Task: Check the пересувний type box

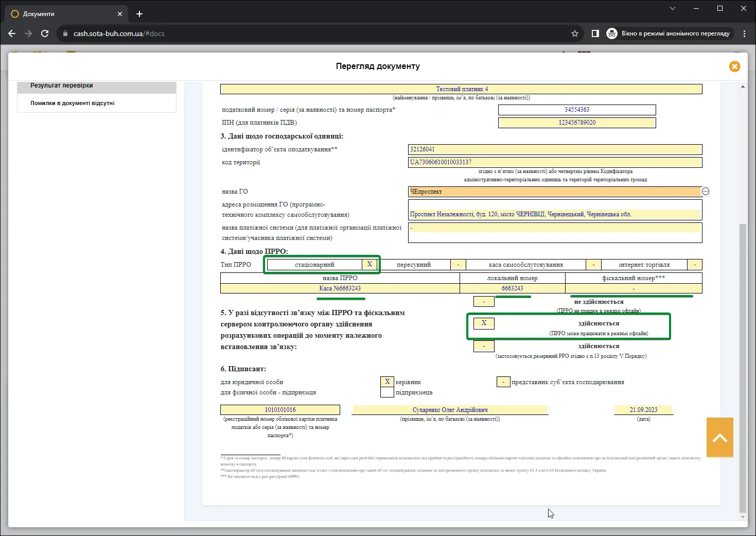Action: coord(458,265)
